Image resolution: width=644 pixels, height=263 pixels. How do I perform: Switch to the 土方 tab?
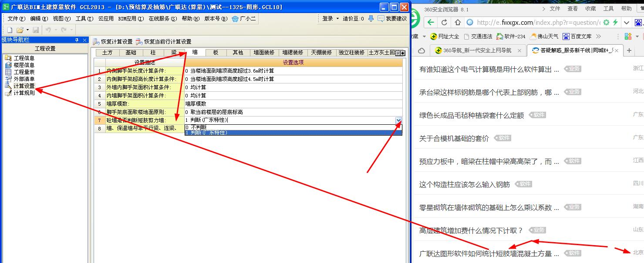click(107, 53)
